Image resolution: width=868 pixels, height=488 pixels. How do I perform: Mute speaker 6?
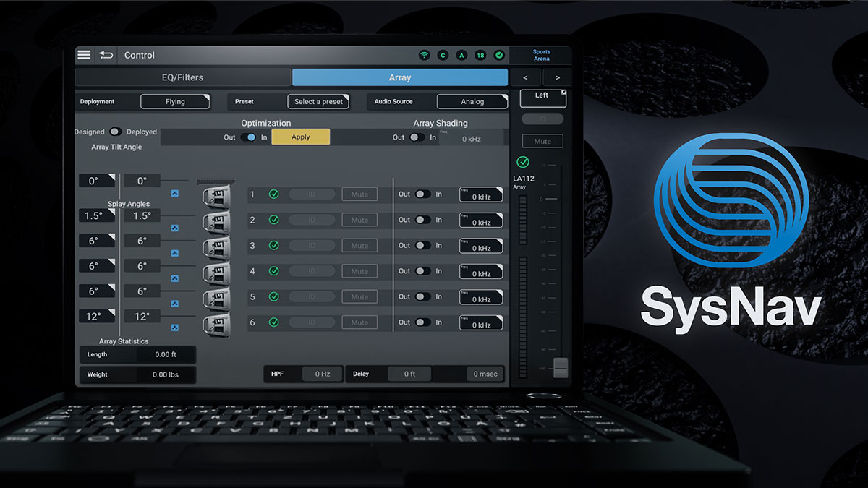[x=359, y=322]
